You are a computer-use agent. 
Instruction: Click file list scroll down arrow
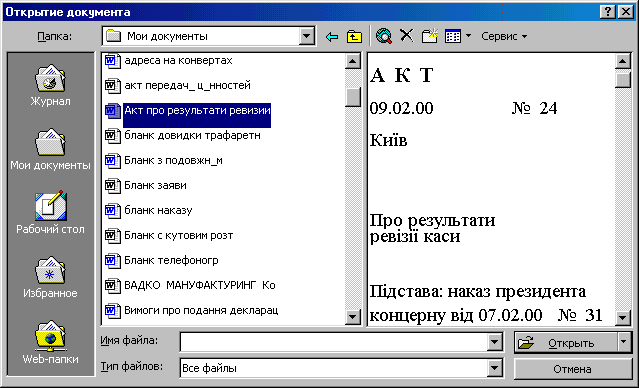click(353, 317)
